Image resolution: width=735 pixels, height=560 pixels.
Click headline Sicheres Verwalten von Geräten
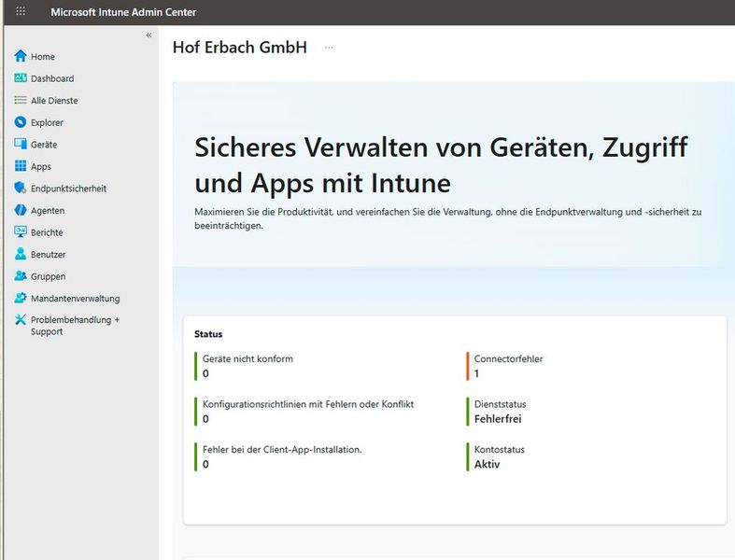pyautogui.click(x=441, y=165)
